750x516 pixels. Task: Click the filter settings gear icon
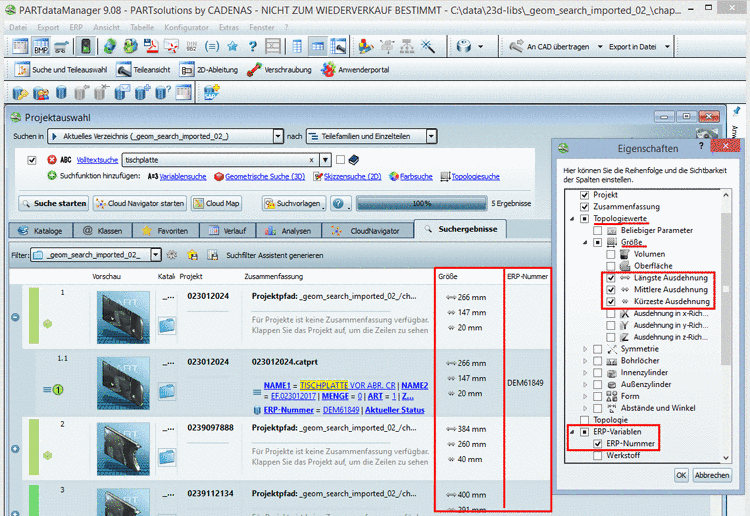tap(171, 255)
